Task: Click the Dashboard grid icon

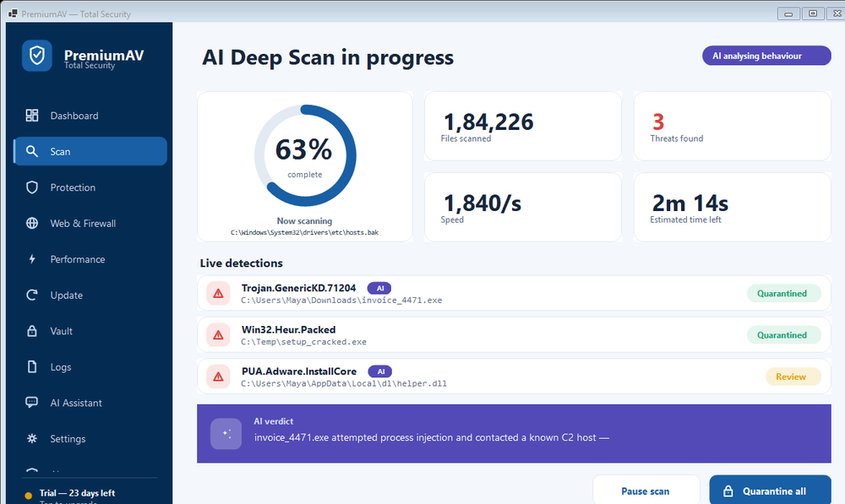Action: (x=32, y=115)
